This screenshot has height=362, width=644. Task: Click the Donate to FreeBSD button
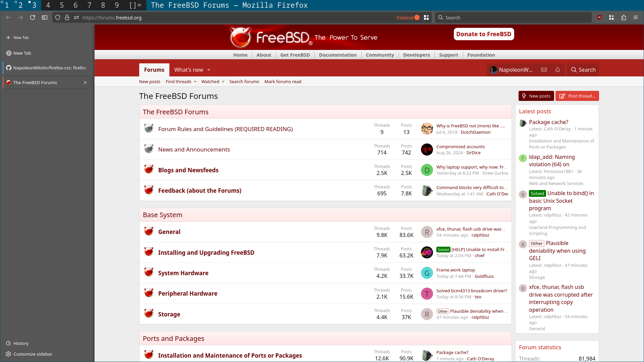483,34
